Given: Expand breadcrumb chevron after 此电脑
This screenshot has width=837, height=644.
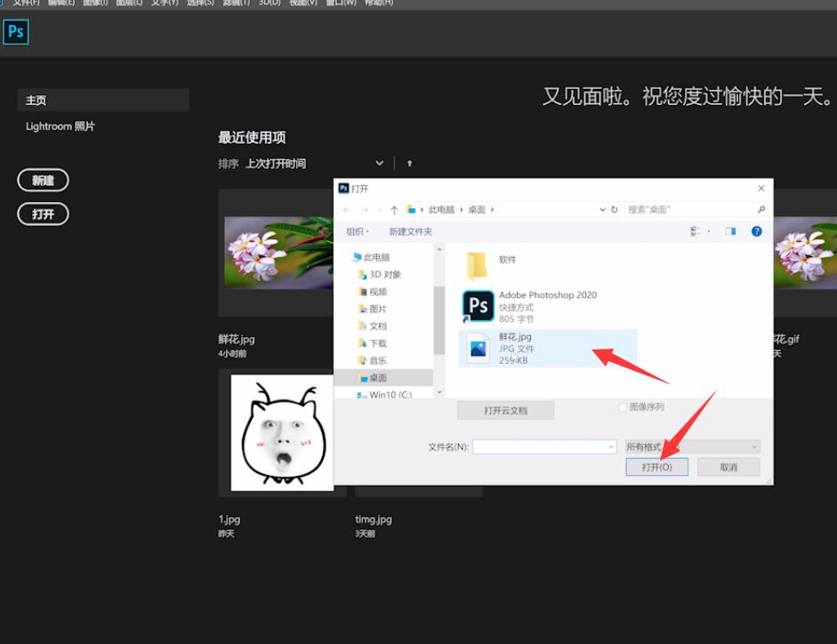Looking at the screenshot, I should (462, 210).
